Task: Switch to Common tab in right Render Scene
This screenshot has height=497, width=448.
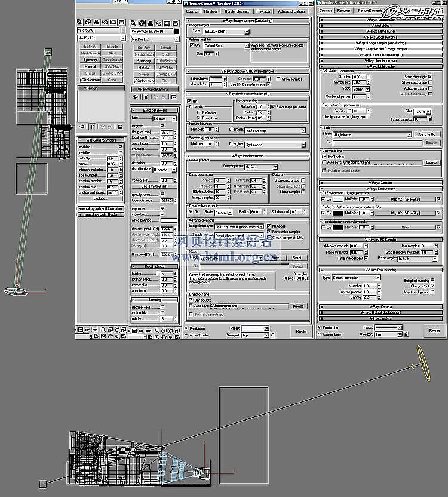Action: point(326,11)
